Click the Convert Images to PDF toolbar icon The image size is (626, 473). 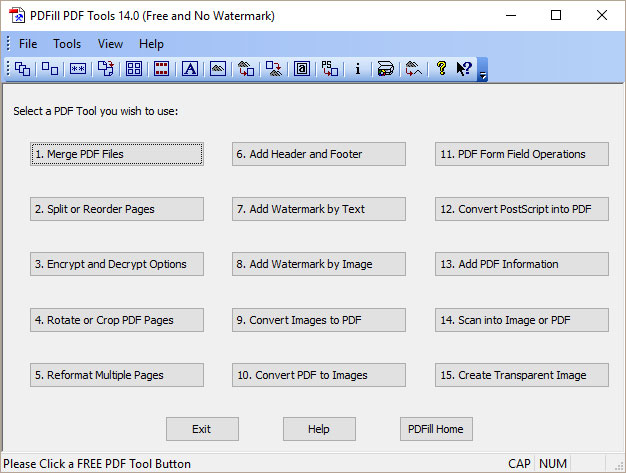[246, 69]
